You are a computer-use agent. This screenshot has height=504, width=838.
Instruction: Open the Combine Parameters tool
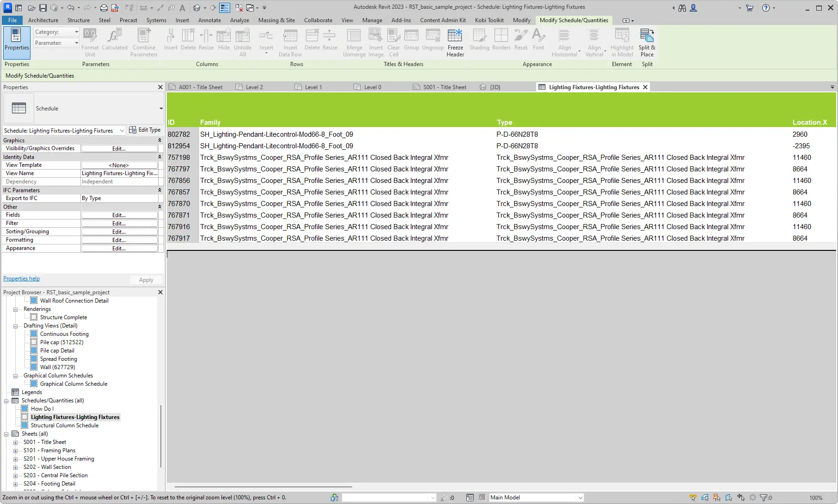tap(144, 42)
